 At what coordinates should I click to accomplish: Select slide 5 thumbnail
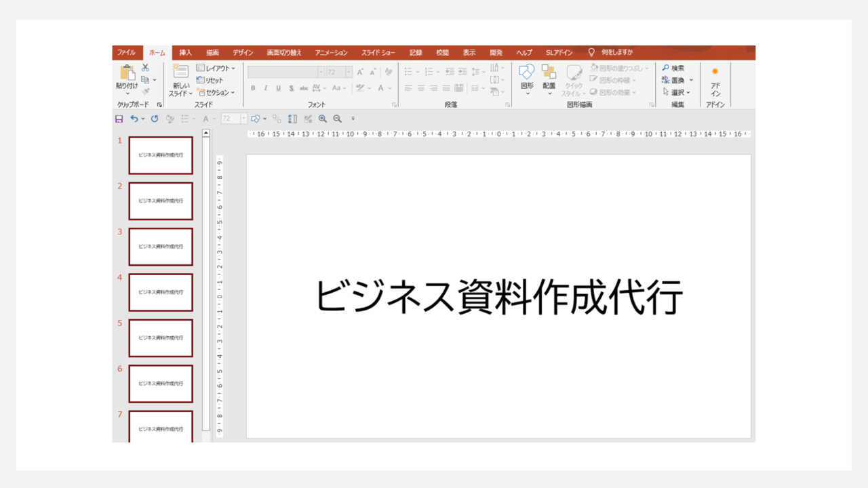pos(161,338)
